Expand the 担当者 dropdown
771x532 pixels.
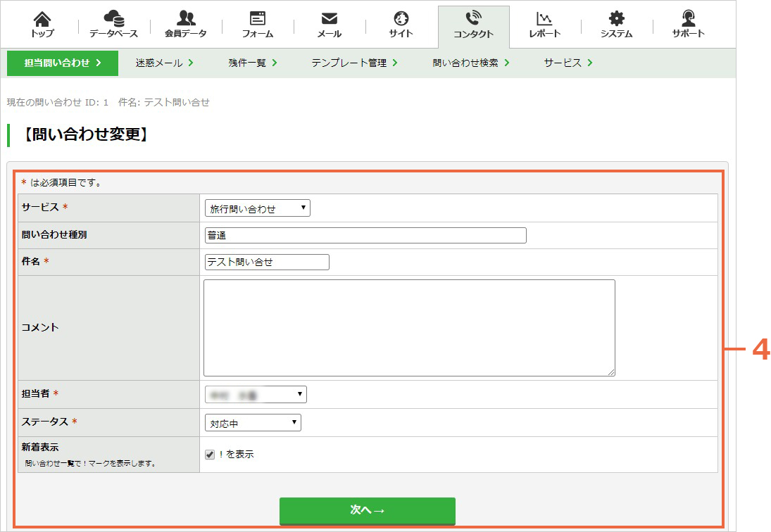coord(256,395)
